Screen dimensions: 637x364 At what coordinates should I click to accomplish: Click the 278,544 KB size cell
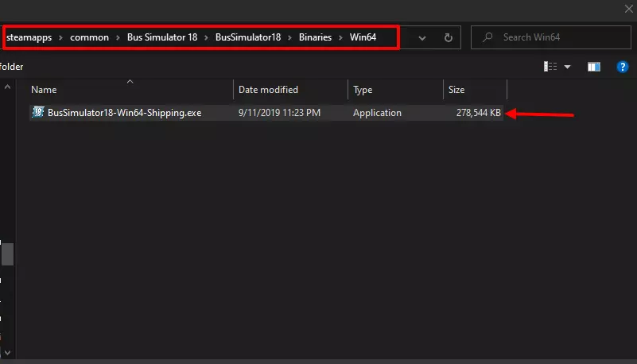[478, 113]
